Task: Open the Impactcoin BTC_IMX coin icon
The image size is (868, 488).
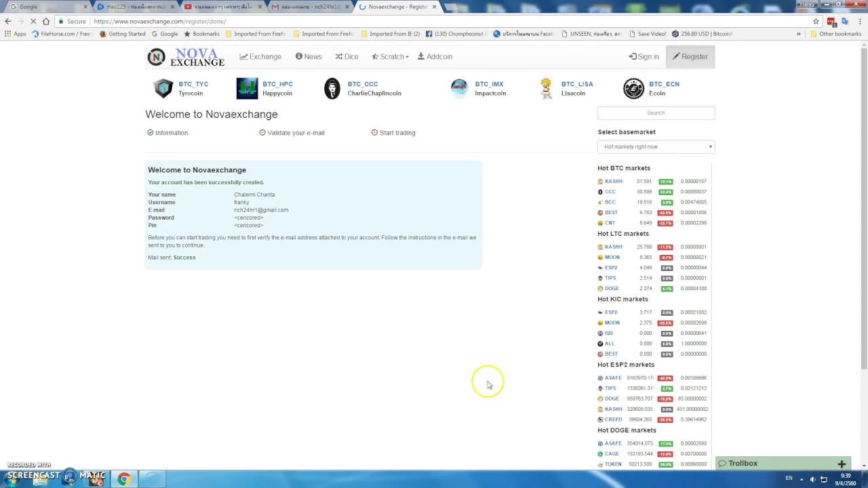Action: (x=459, y=88)
